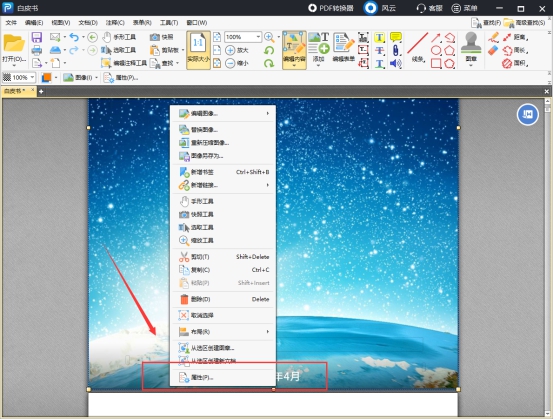Click the rotate counterclockwise green arrow
Screen dimensions: 553x419
tap(269, 50)
